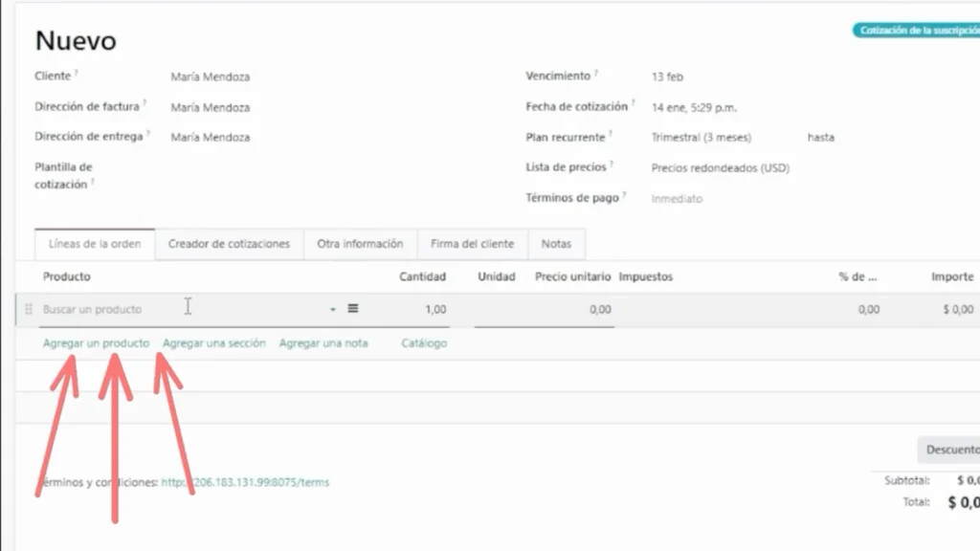Open the Otra información tab

(x=360, y=244)
